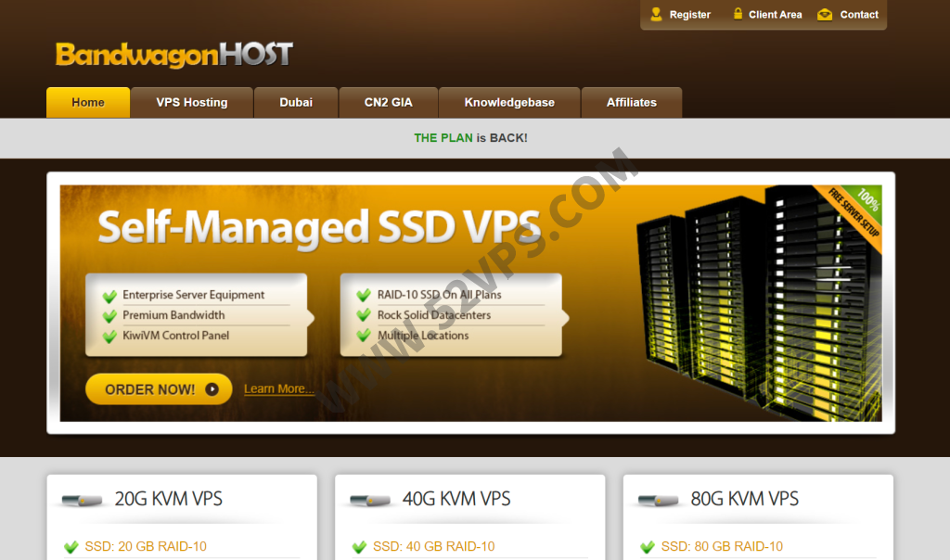Click the RAID-10 SSD On All Plans text
Image resolution: width=950 pixels, height=560 pixels.
tap(439, 295)
